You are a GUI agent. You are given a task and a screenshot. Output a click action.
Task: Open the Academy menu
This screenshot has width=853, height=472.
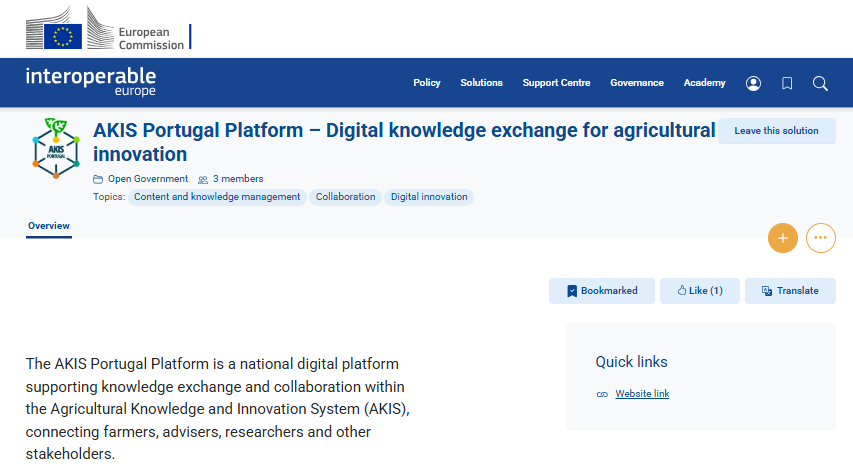click(704, 83)
